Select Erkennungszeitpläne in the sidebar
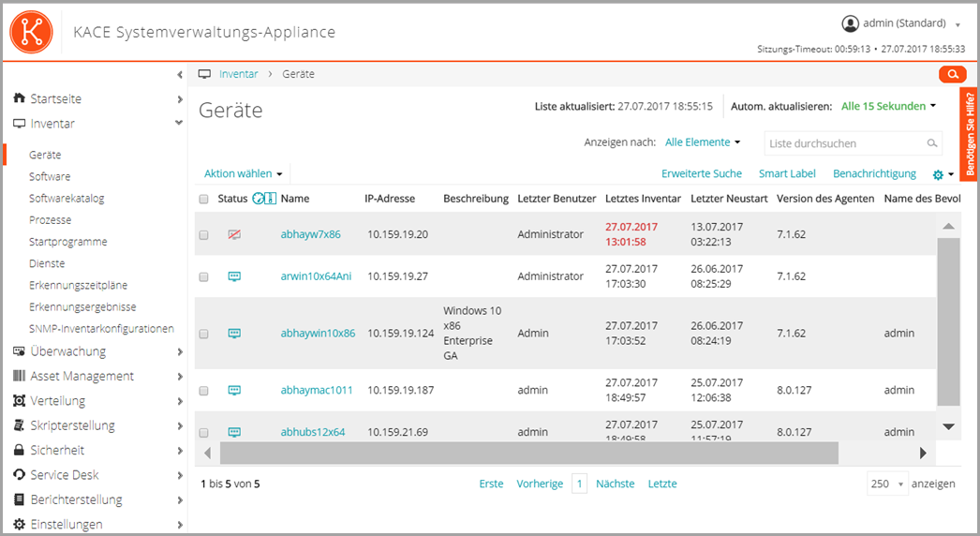 [x=78, y=285]
